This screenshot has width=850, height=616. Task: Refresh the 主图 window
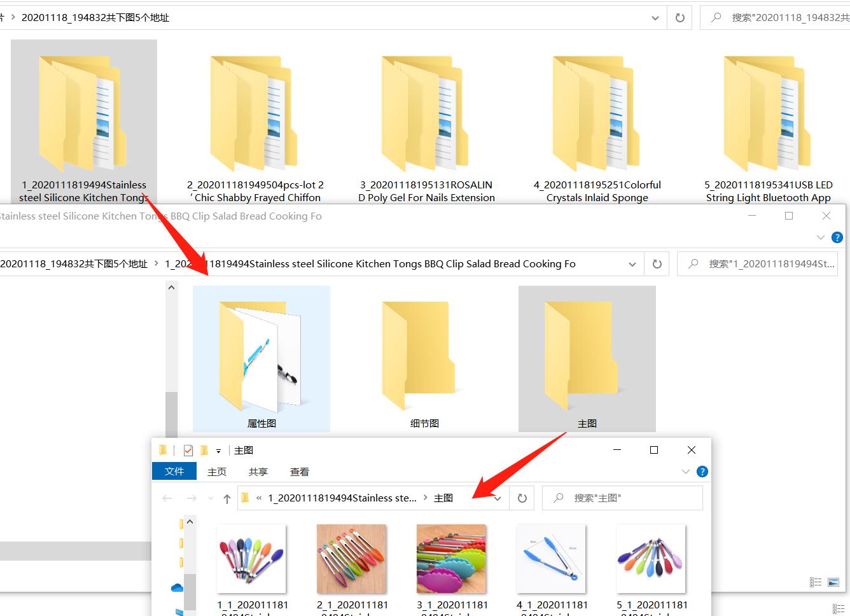pos(522,498)
